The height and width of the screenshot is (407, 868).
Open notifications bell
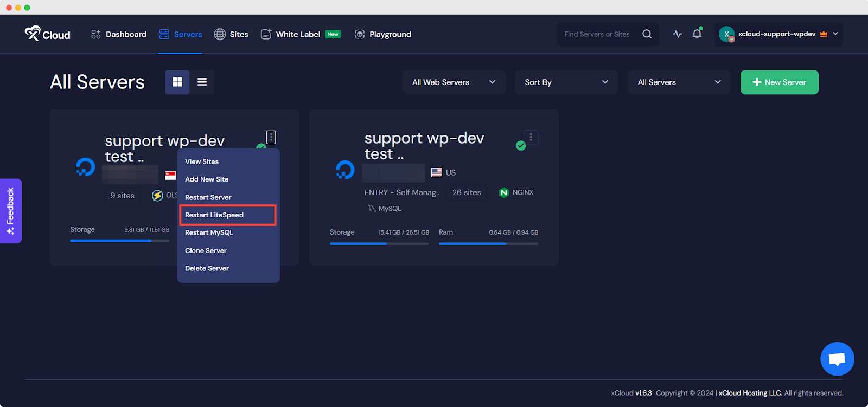697,34
